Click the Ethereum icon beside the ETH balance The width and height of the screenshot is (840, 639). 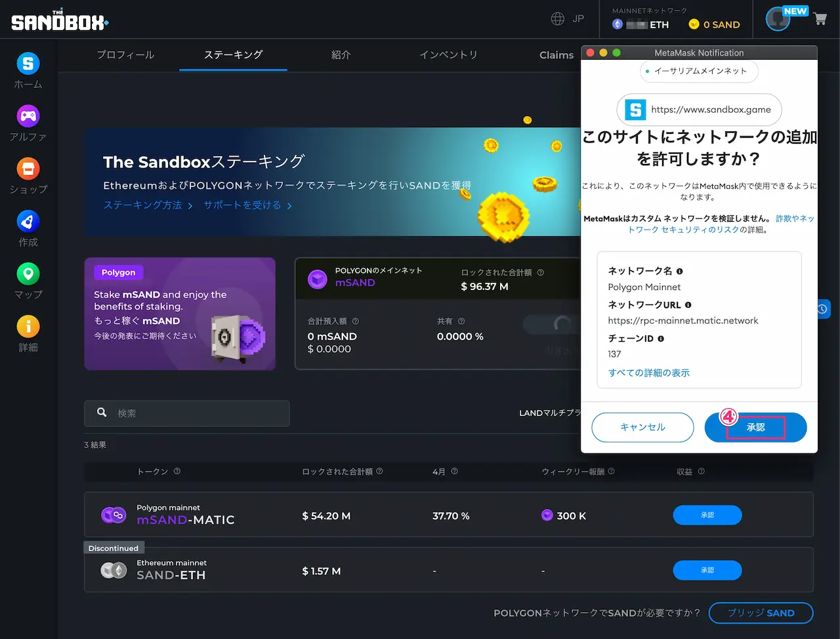point(617,24)
